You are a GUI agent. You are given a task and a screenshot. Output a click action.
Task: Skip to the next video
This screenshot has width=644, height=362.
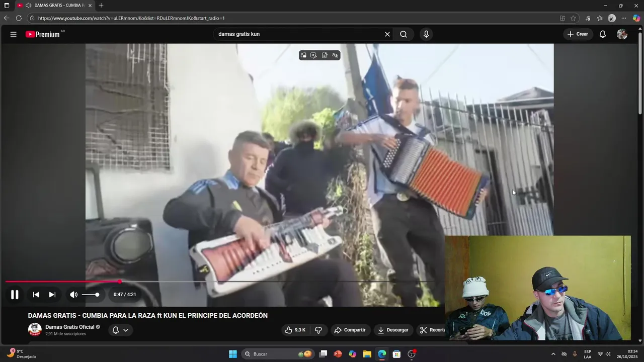point(52,295)
